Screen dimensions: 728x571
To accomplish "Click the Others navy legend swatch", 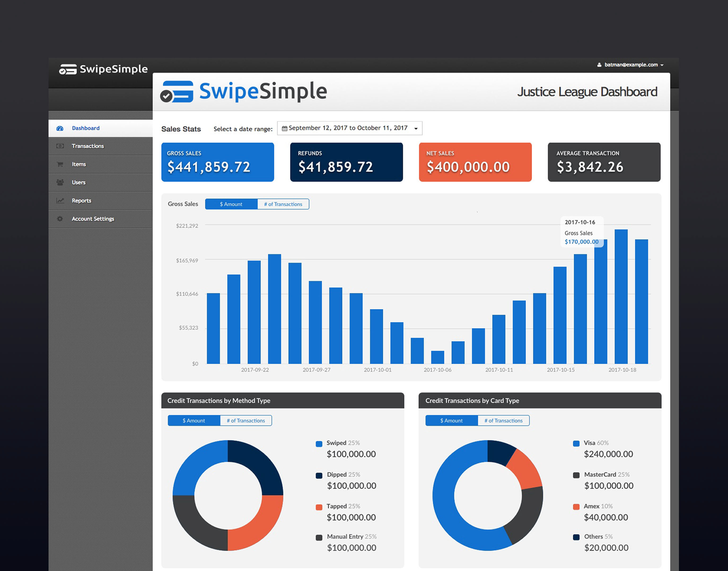I will click(x=576, y=538).
